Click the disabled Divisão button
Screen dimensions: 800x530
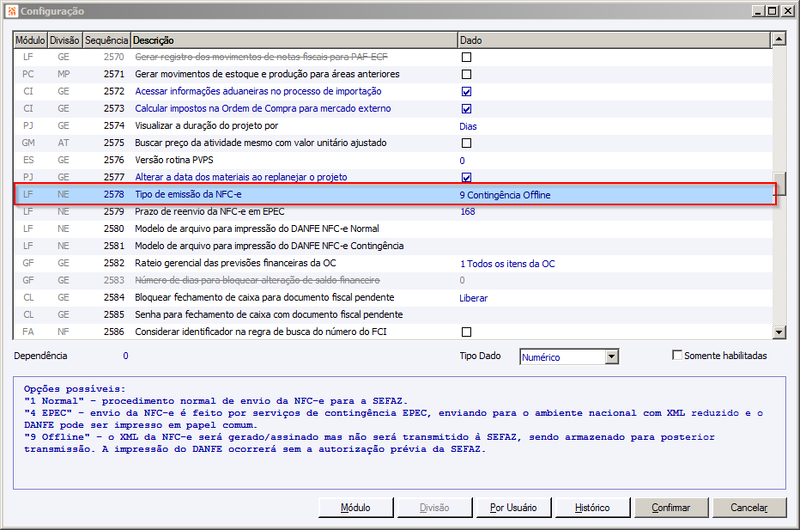pos(434,508)
